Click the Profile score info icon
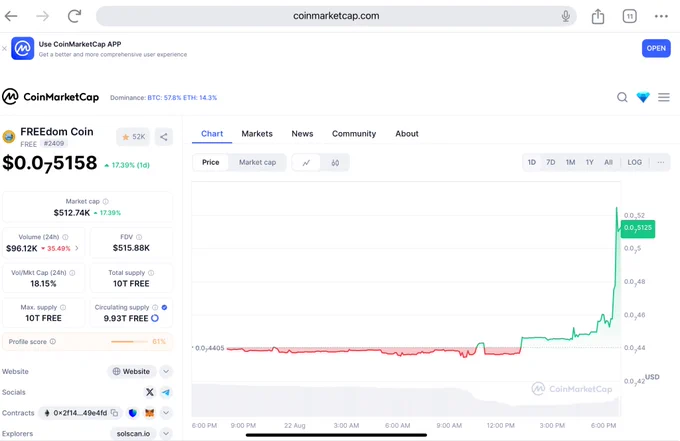 (x=53, y=342)
